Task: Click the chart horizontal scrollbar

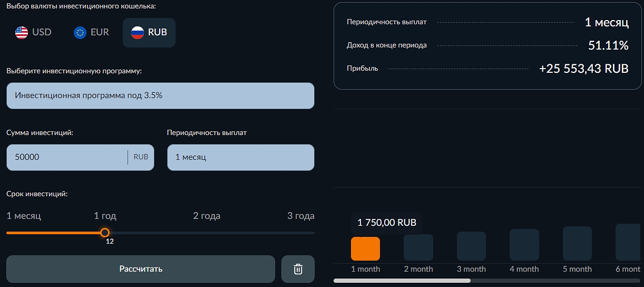Action: (402, 281)
